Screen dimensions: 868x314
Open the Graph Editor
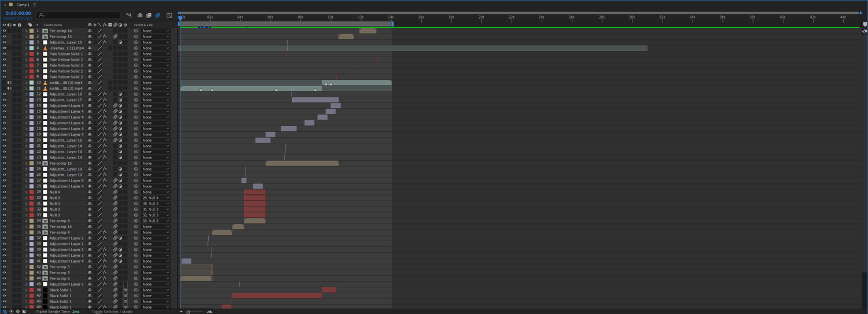click(169, 16)
